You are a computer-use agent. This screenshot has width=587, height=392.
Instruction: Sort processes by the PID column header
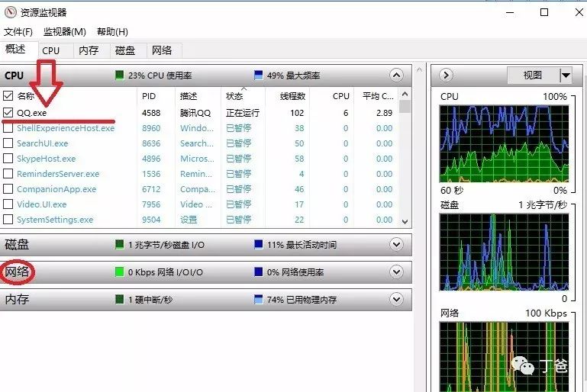pyautogui.click(x=149, y=96)
